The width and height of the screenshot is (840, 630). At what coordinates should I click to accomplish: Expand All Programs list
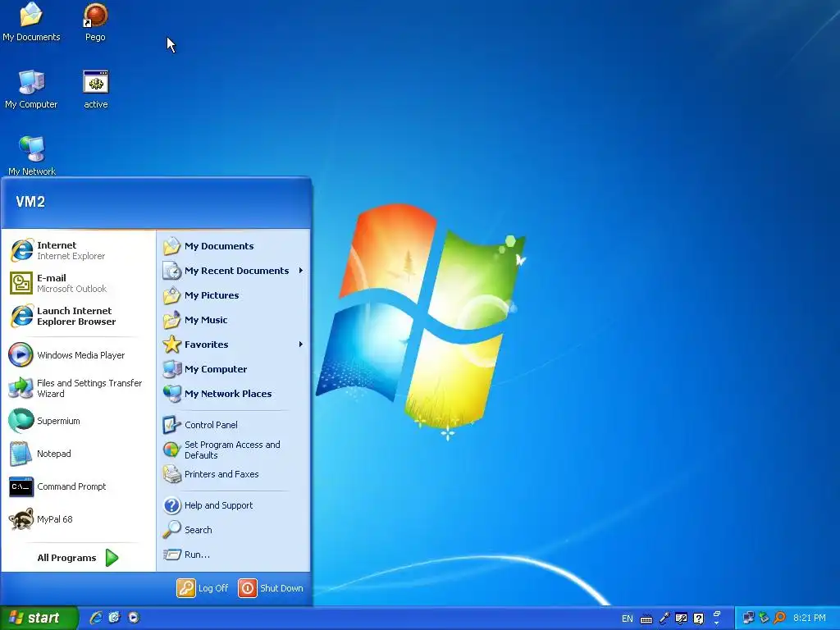click(x=78, y=558)
